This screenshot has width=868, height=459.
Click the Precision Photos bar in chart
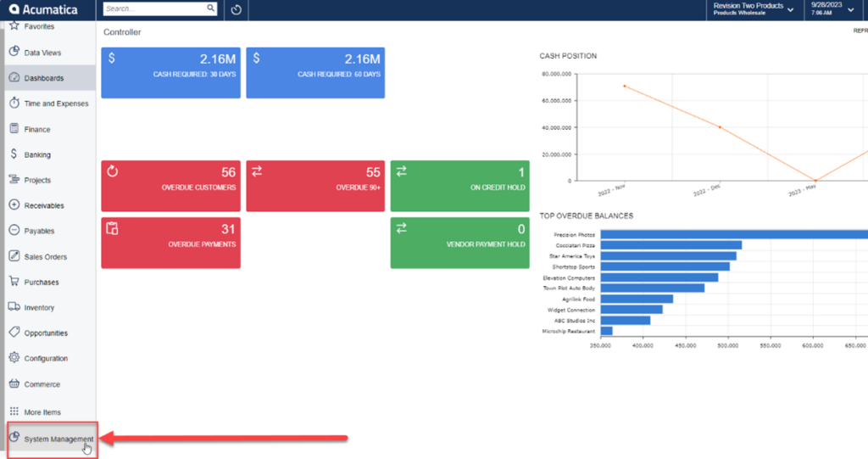pyautogui.click(x=734, y=234)
